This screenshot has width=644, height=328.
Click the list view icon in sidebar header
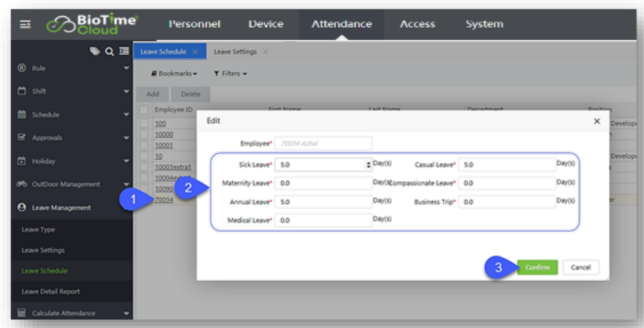click(124, 52)
